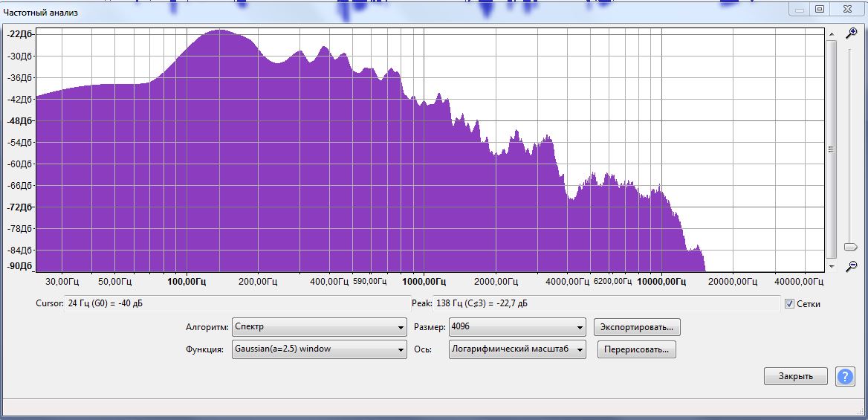The image size is (868, 420).
Task: Toggle the Сетки grids checkbox
Action: point(789,303)
